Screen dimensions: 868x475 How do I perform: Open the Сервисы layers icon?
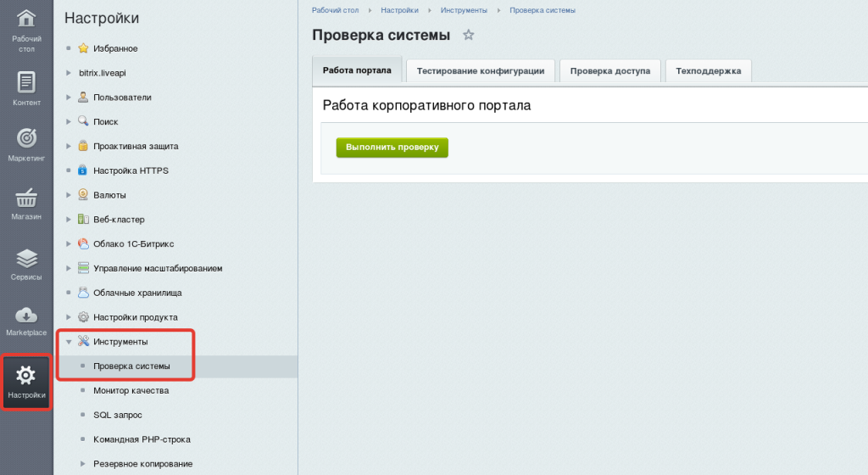pyautogui.click(x=26, y=258)
